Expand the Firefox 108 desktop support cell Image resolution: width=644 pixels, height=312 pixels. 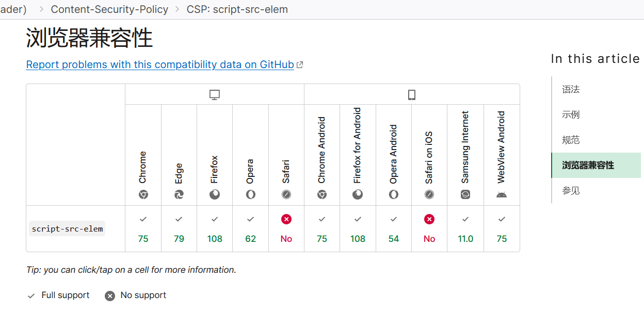click(x=215, y=229)
